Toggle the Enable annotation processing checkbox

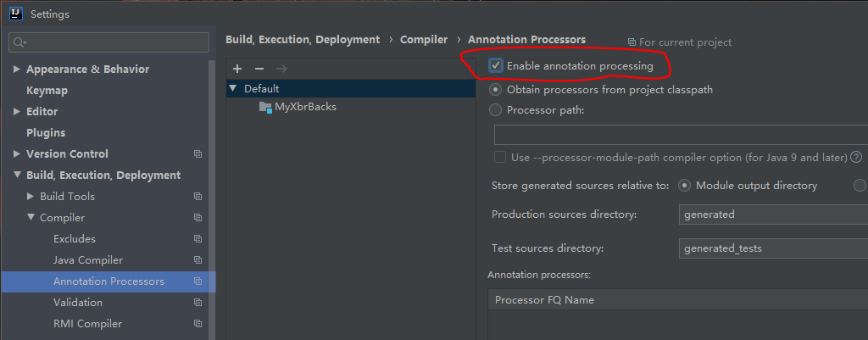496,66
